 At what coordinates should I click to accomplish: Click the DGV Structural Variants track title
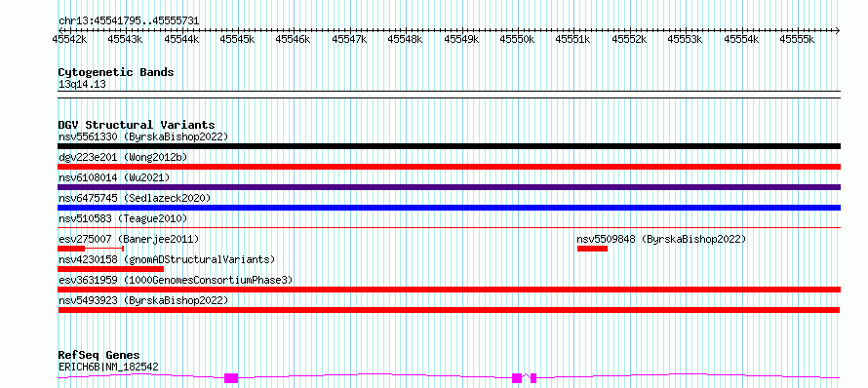coord(137,125)
